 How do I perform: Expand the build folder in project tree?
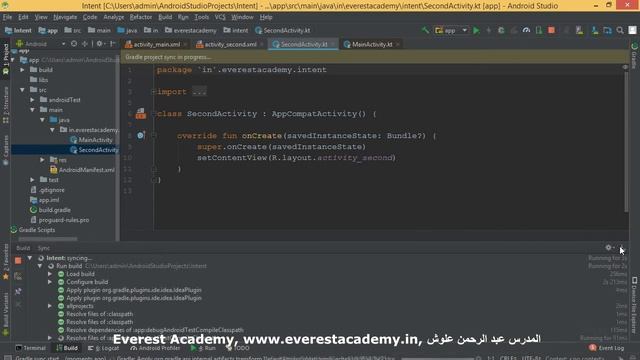click(x=22, y=70)
